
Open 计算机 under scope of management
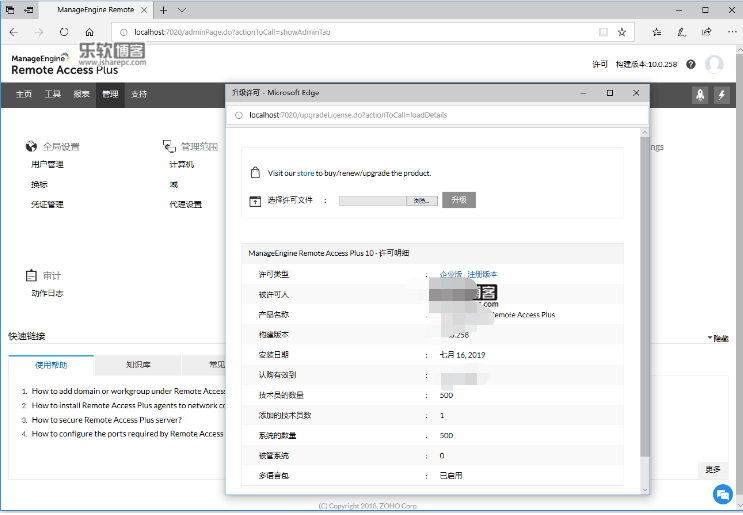(x=181, y=164)
